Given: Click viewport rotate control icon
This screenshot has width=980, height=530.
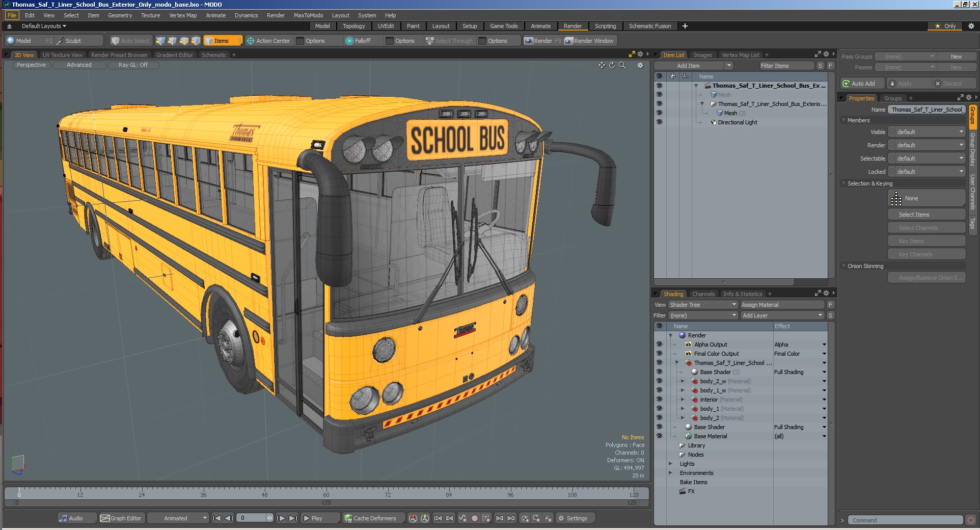Looking at the screenshot, I should [612, 65].
